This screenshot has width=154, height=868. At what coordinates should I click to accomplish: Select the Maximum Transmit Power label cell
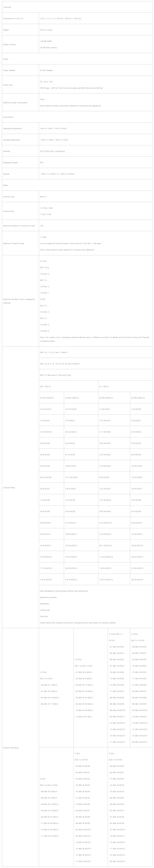tap(14, 243)
